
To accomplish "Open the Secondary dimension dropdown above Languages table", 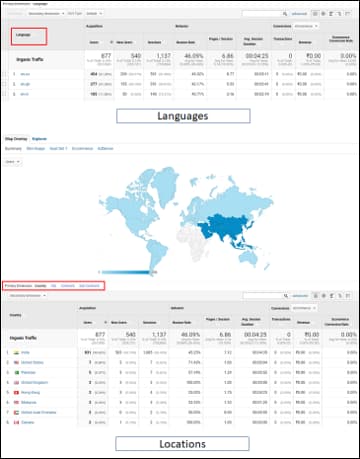I will 46,14.
